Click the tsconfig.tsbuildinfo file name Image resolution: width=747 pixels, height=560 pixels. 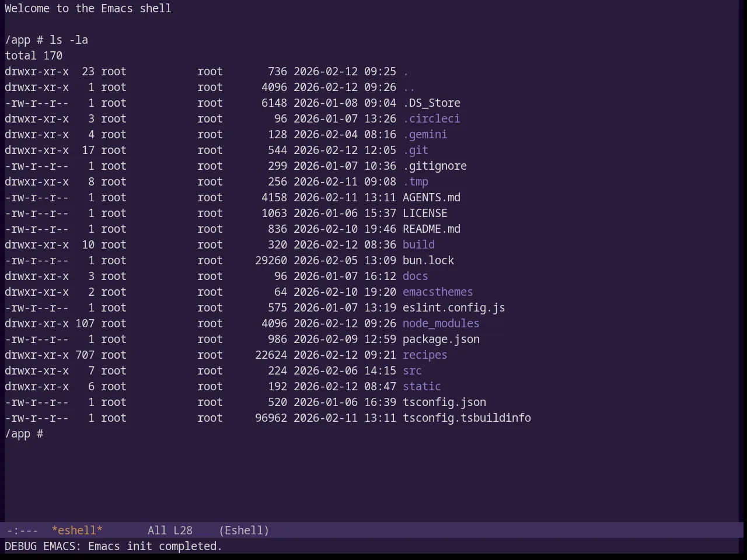(x=467, y=418)
